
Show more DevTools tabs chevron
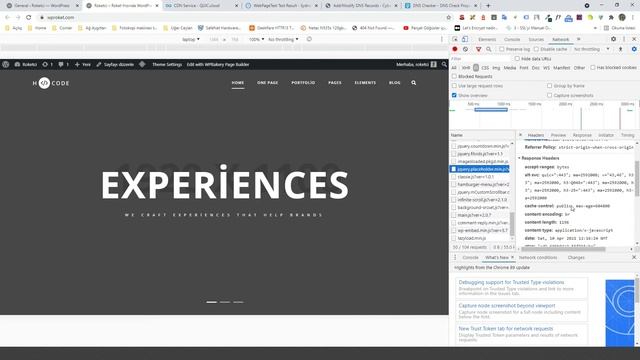tap(578, 39)
